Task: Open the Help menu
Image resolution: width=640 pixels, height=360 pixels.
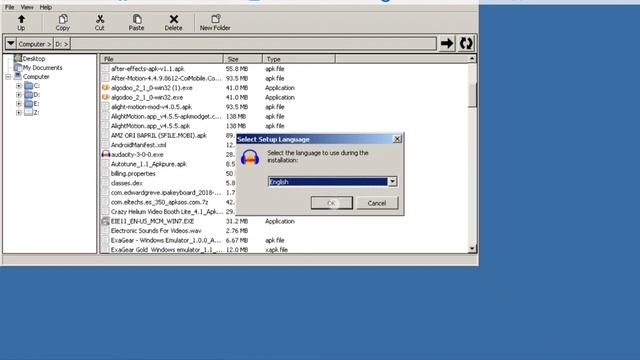Action: 45,7
